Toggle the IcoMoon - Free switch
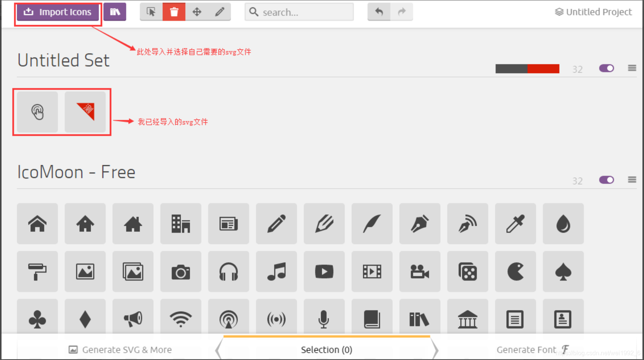 pos(606,180)
